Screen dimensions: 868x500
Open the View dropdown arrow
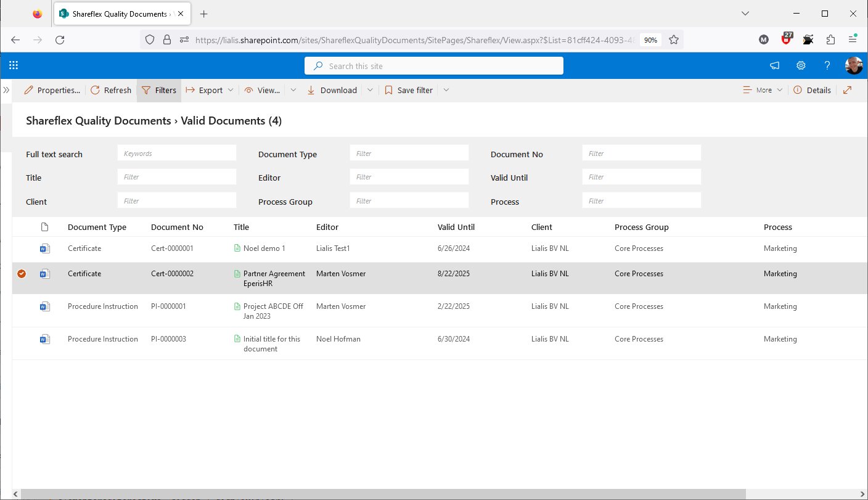(x=293, y=90)
